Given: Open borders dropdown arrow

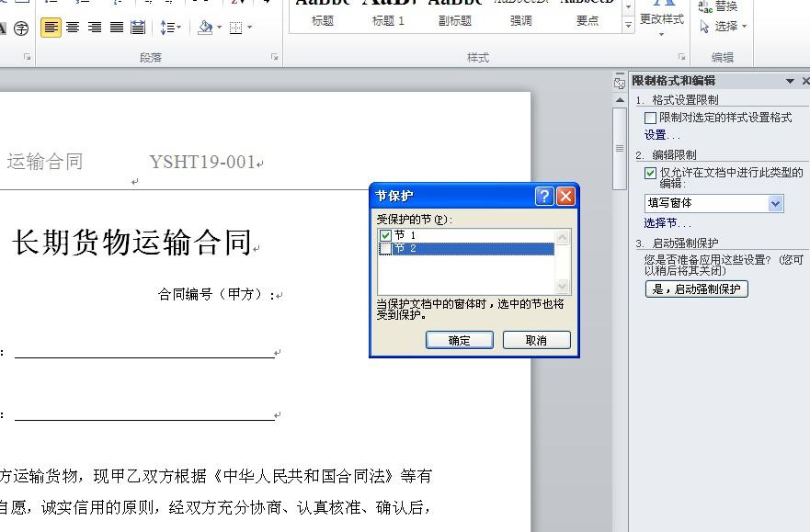Looking at the screenshot, I should click(249, 28).
